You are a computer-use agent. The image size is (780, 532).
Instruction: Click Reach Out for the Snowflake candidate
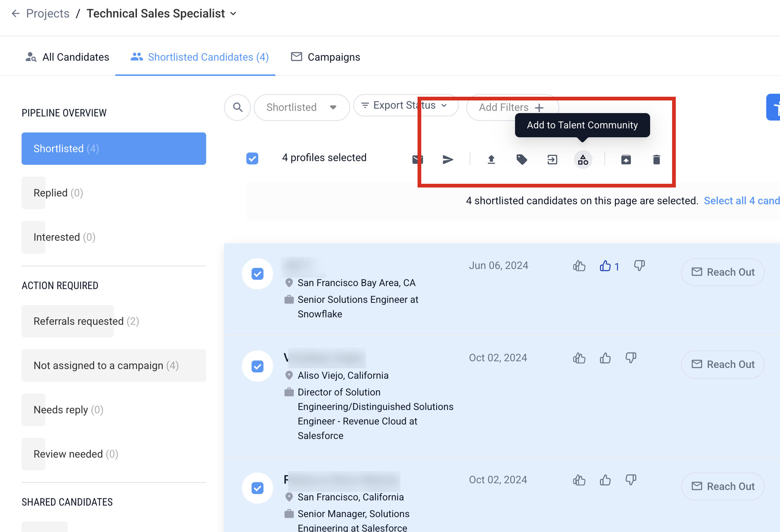pyautogui.click(x=723, y=272)
